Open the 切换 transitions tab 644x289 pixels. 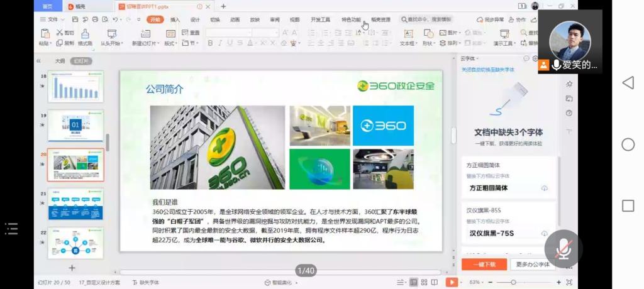point(215,19)
